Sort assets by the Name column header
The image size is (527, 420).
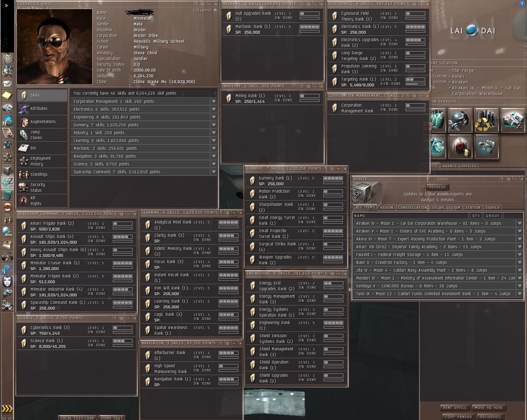tap(411, 216)
